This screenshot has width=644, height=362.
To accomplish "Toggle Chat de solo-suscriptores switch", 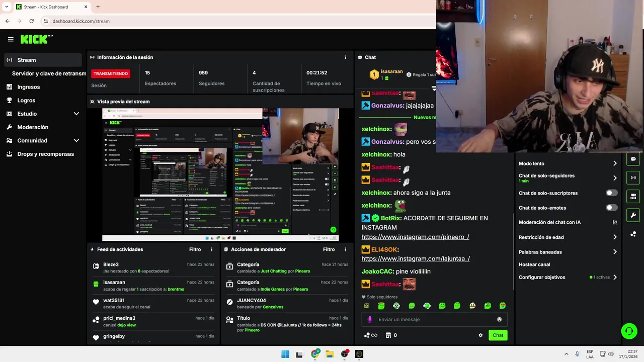I will (x=611, y=193).
